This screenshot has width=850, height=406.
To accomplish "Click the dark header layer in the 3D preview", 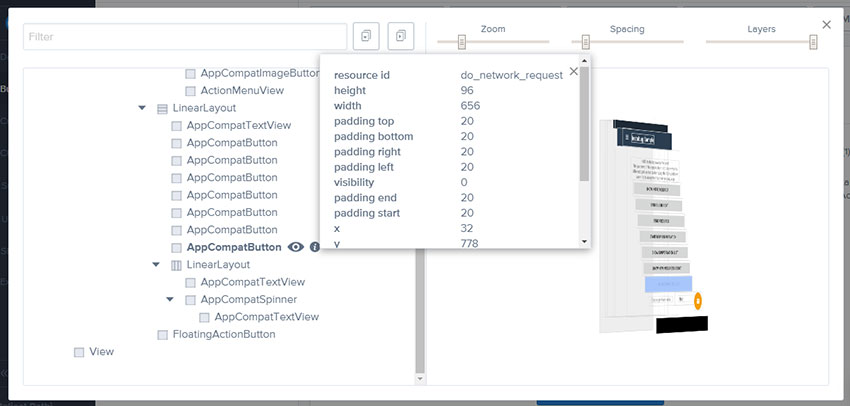I will click(647, 139).
